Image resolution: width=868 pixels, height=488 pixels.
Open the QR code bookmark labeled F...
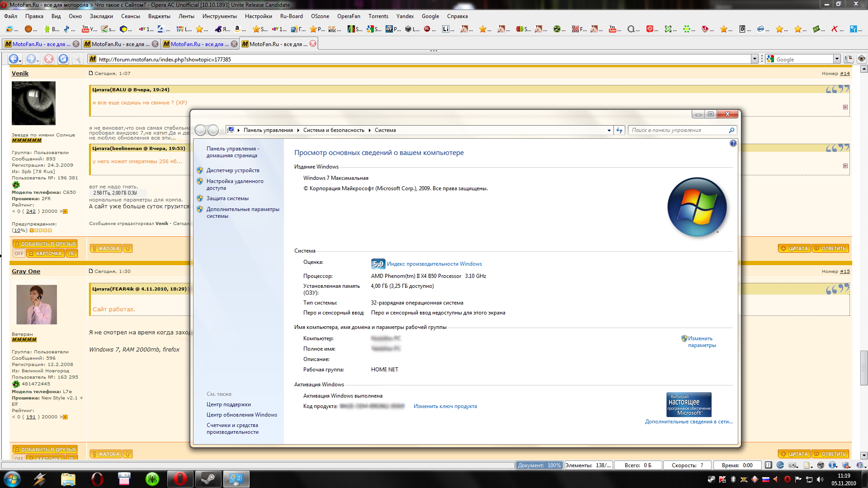pyautogui.click(x=579, y=29)
